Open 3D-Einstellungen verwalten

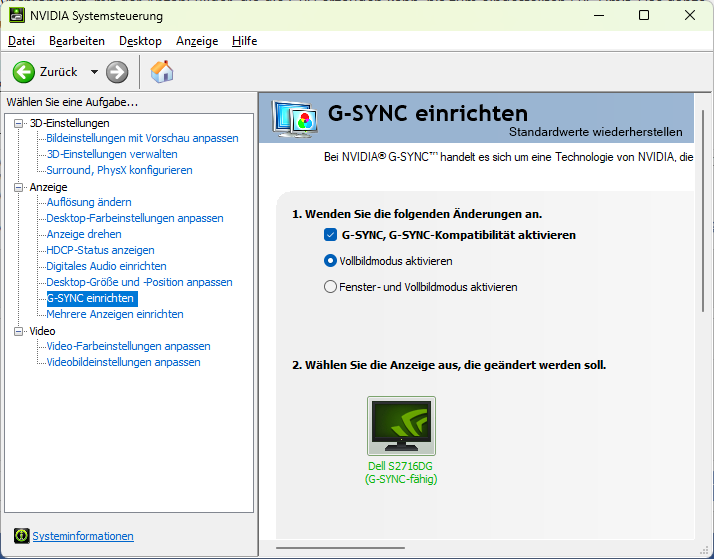coord(112,154)
